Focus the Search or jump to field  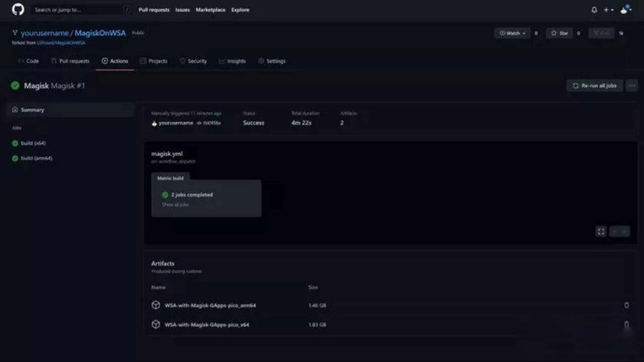(x=82, y=10)
